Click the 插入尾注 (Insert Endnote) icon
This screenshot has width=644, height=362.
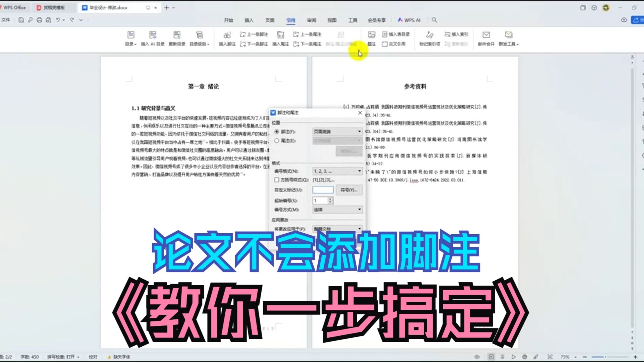coord(280,39)
